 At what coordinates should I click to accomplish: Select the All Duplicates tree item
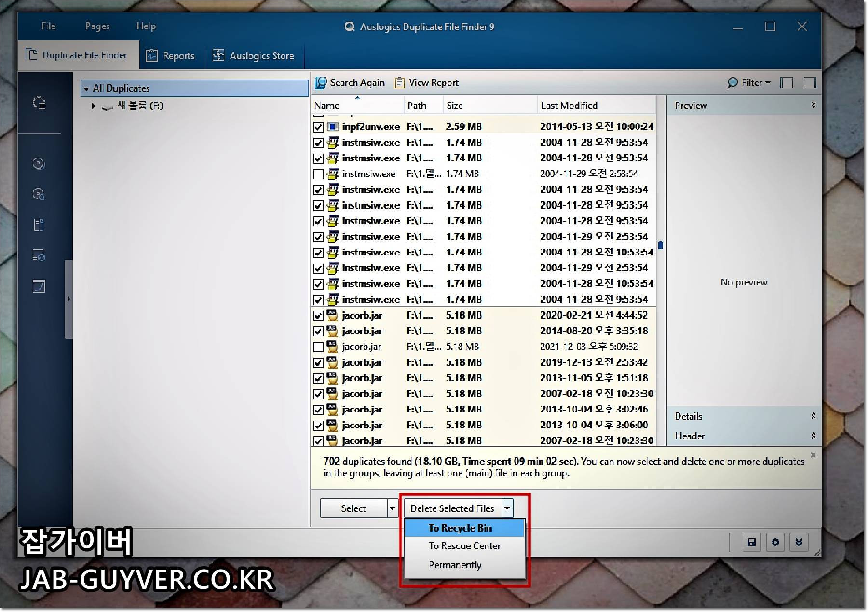194,89
